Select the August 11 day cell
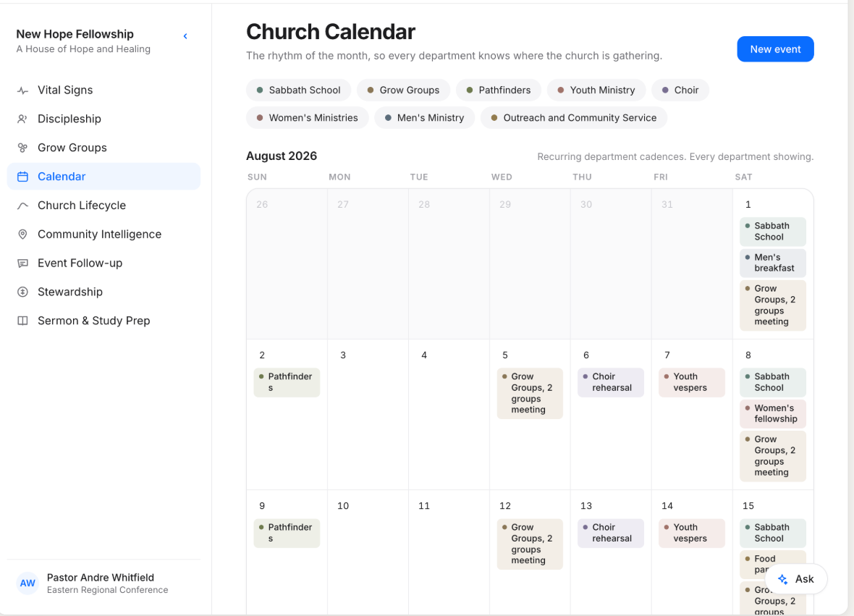Image resolution: width=854 pixels, height=616 pixels. 449,553
